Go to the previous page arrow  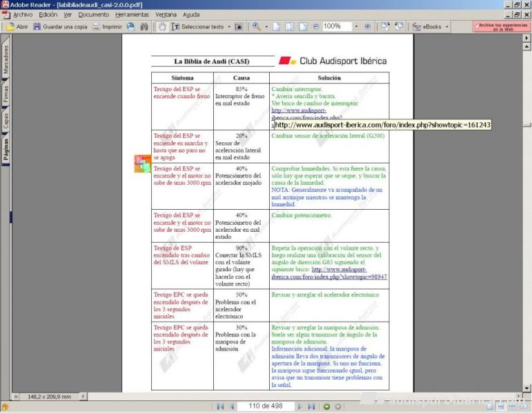(x=232, y=406)
